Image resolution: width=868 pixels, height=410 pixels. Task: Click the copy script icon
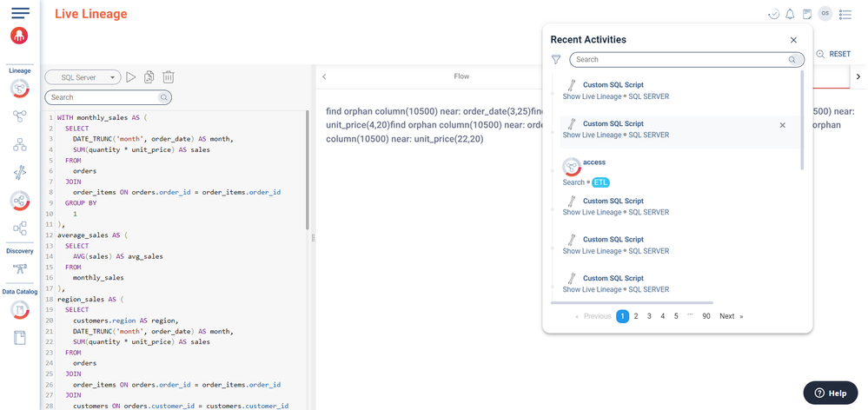tap(149, 77)
